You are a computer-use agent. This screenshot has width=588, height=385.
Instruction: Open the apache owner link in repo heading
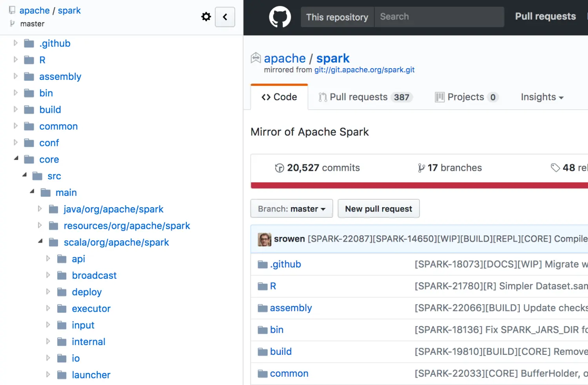285,58
